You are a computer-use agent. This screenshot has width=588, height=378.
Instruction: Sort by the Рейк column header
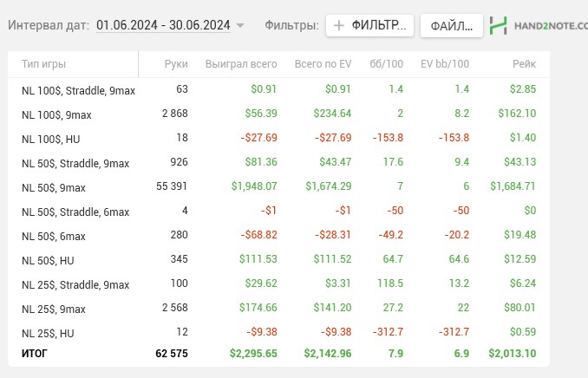click(524, 64)
